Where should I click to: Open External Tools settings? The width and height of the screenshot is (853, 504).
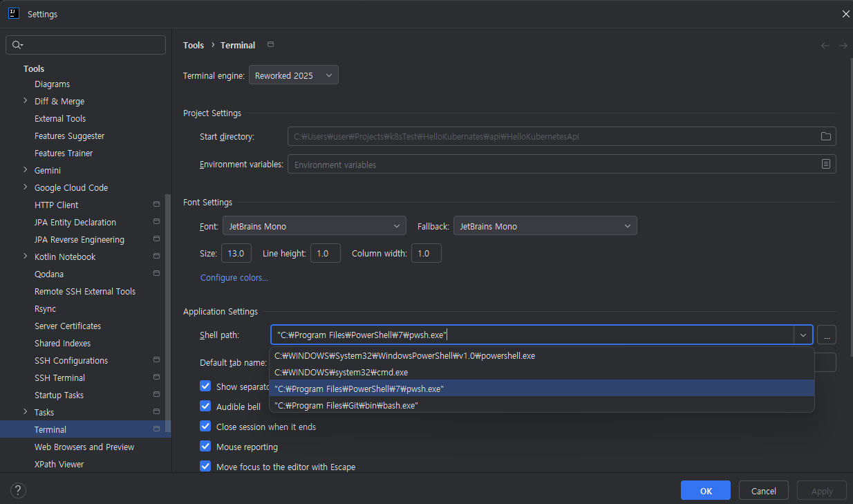(60, 118)
